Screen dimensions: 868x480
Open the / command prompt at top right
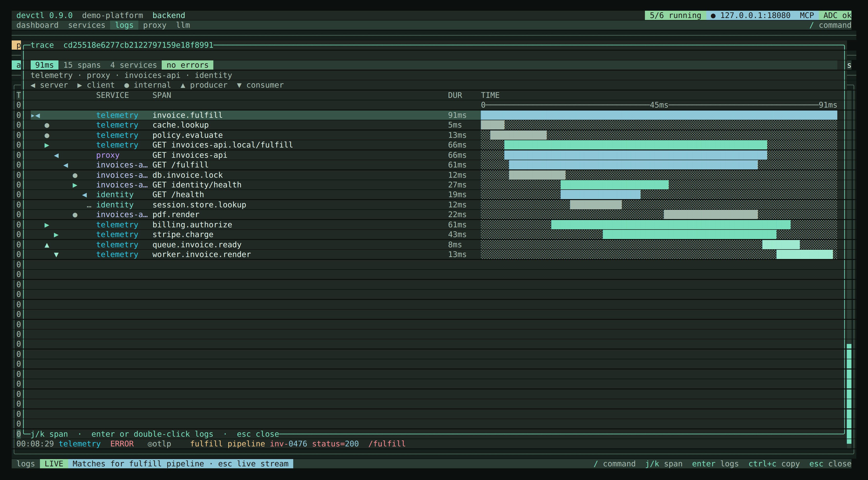coord(830,25)
